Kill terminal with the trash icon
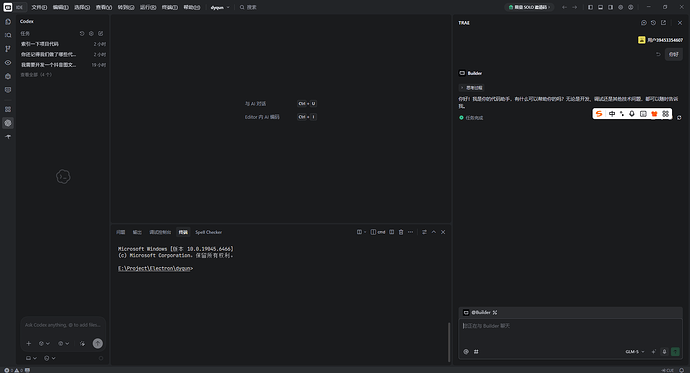The width and height of the screenshot is (690, 373). (x=401, y=232)
